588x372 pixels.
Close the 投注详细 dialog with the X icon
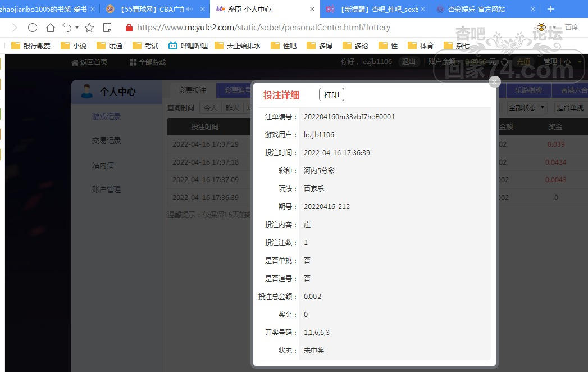[x=495, y=81]
